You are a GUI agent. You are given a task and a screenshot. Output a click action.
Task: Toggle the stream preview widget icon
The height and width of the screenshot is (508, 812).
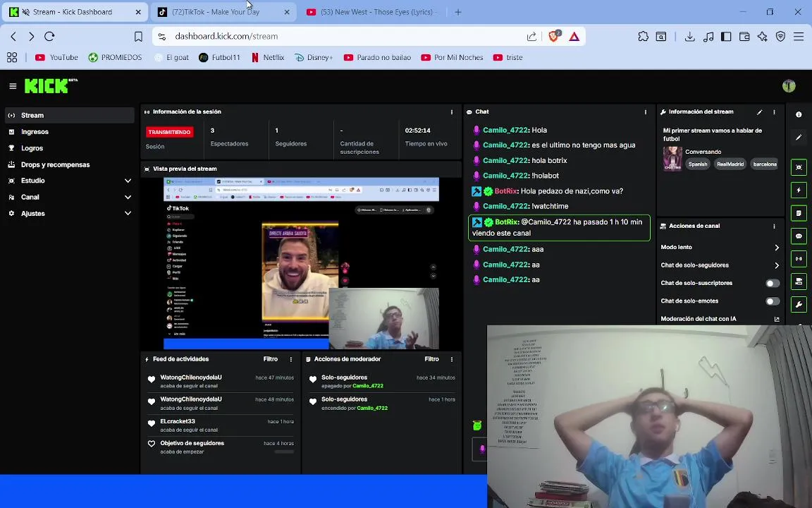click(799, 167)
